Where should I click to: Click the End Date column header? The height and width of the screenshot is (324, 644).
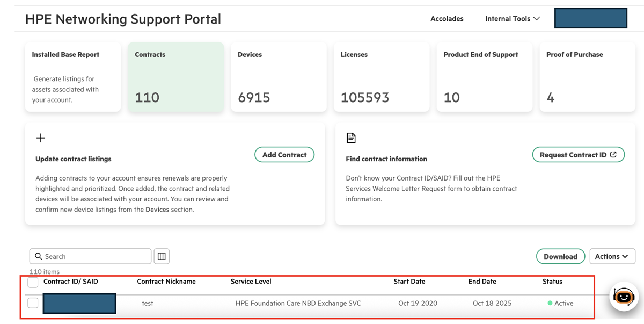click(x=482, y=282)
